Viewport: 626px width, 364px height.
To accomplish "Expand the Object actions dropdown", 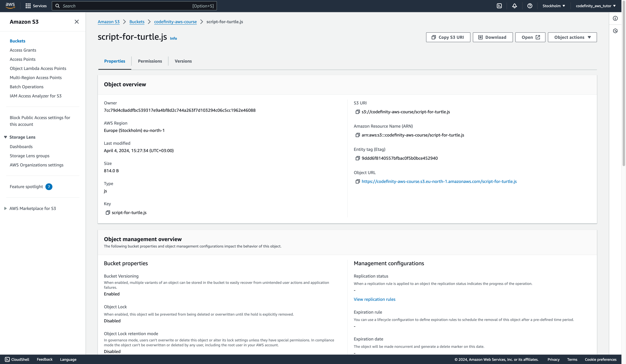I will pyautogui.click(x=572, y=37).
